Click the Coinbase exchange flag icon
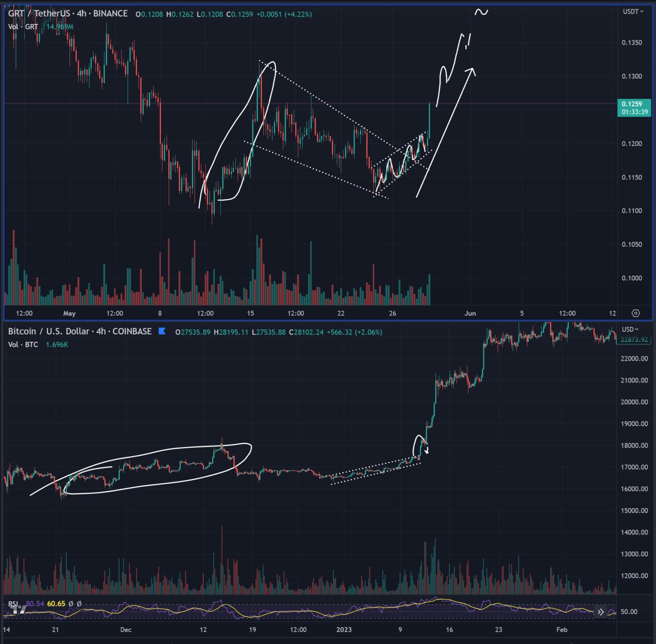This screenshot has width=656, height=644. pyautogui.click(x=162, y=331)
